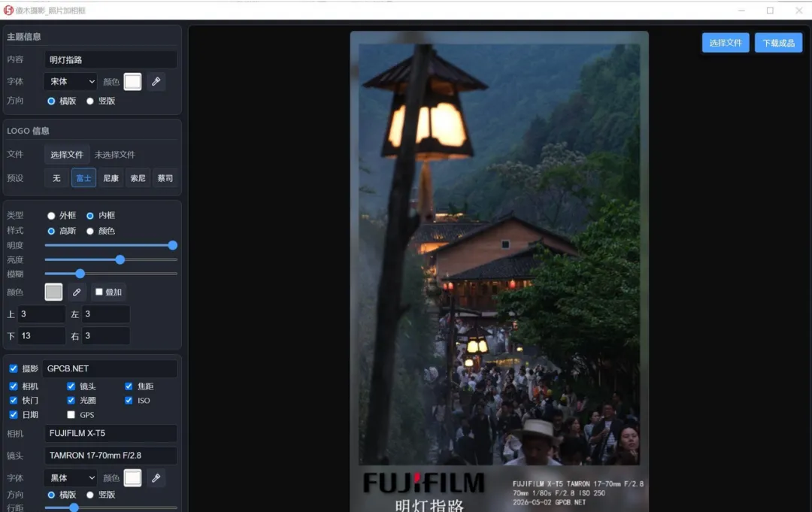Screen dimensions: 812x512
Task: Choose the 索尼 logo preset
Action: pos(138,178)
